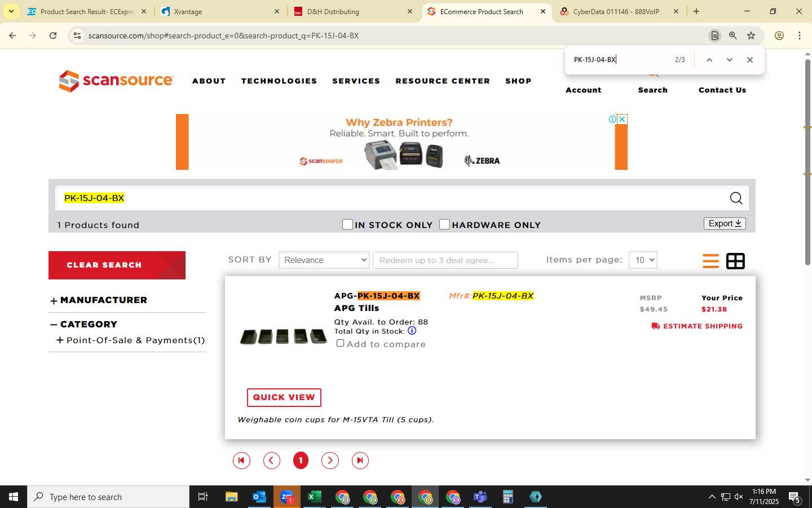Close the Zebra ad banner

point(623,119)
